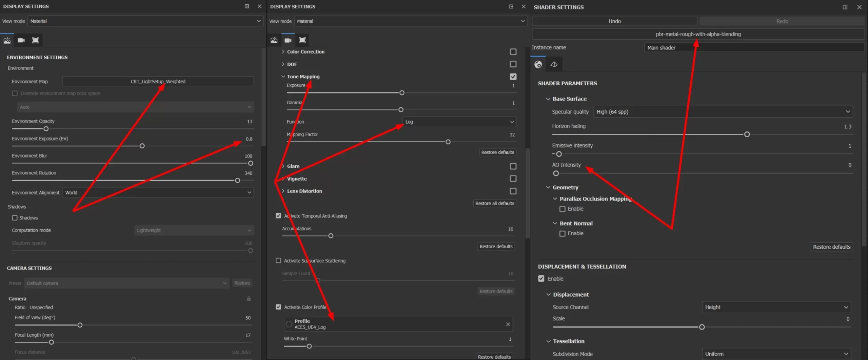Open viewport tab icon in left Display Settings
The width and height of the screenshot is (868, 360).
[36, 40]
